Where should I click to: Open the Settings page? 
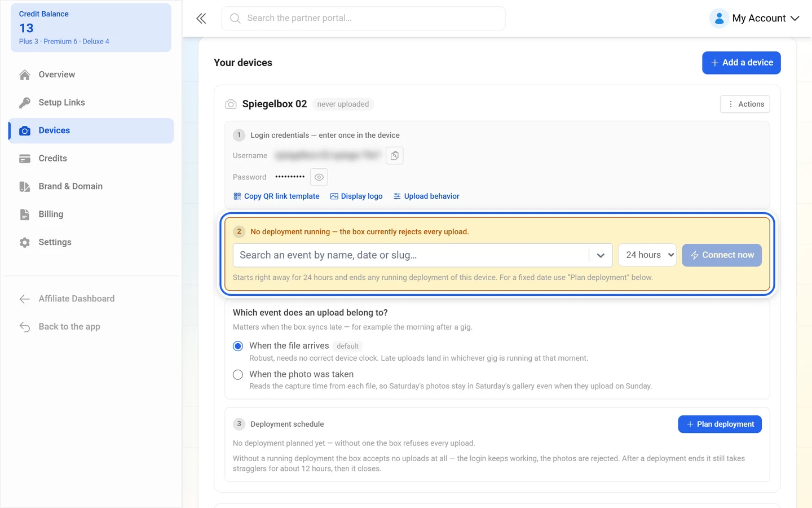(91, 243)
